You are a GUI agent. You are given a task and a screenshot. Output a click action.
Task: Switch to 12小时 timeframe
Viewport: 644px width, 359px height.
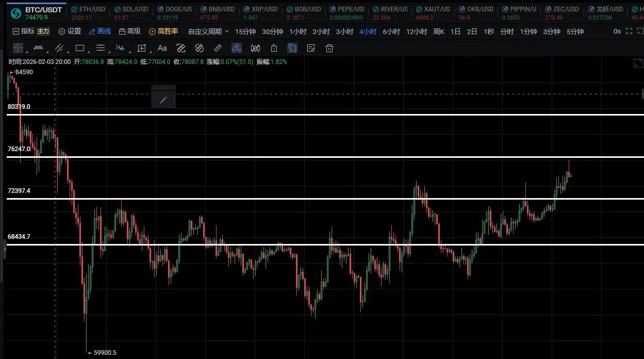417,31
